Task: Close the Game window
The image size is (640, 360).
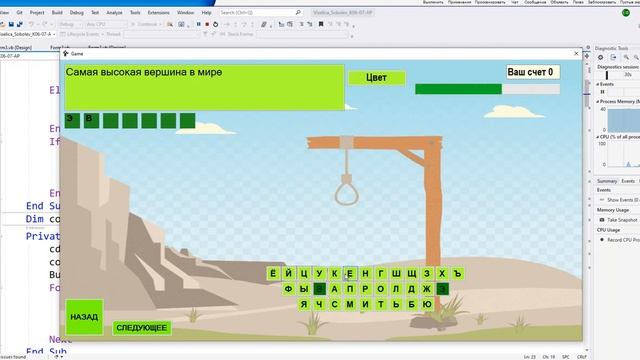Action: [x=576, y=53]
